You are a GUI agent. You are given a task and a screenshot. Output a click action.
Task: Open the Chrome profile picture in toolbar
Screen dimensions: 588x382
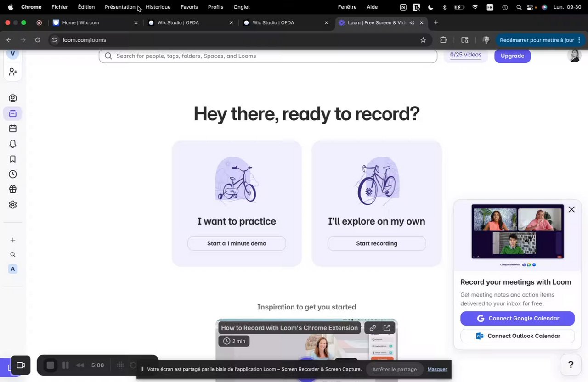pos(486,40)
